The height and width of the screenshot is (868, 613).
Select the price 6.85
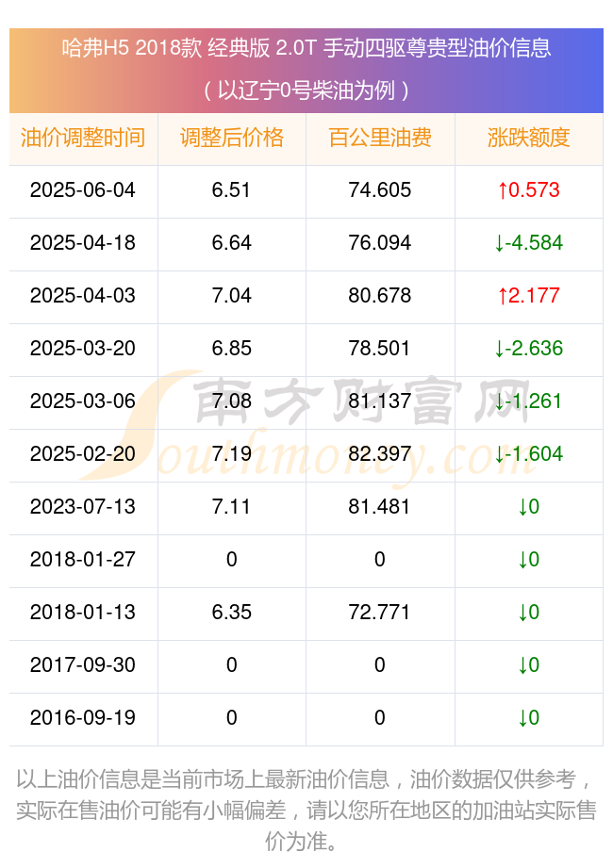pos(231,349)
